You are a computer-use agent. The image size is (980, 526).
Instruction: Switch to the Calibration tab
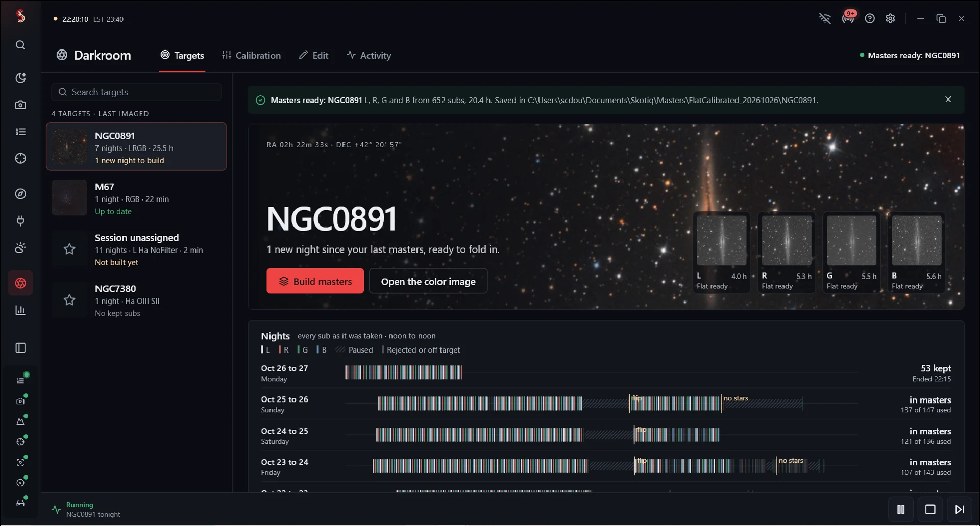pyautogui.click(x=251, y=55)
